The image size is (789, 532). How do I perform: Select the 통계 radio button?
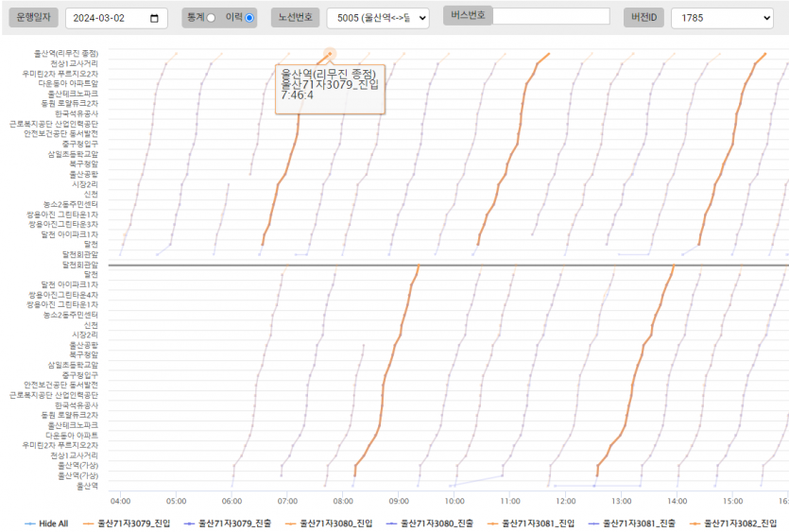(211, 18)
